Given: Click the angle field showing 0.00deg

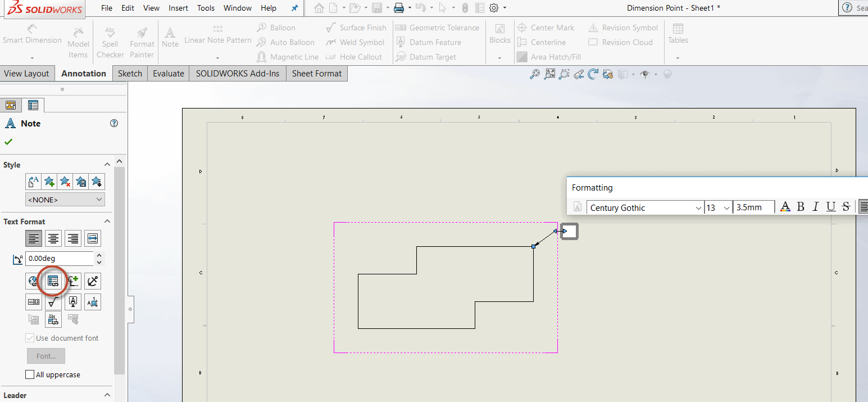Looking at the screenshot, I should pyautogui.click(x=60, y=259).
